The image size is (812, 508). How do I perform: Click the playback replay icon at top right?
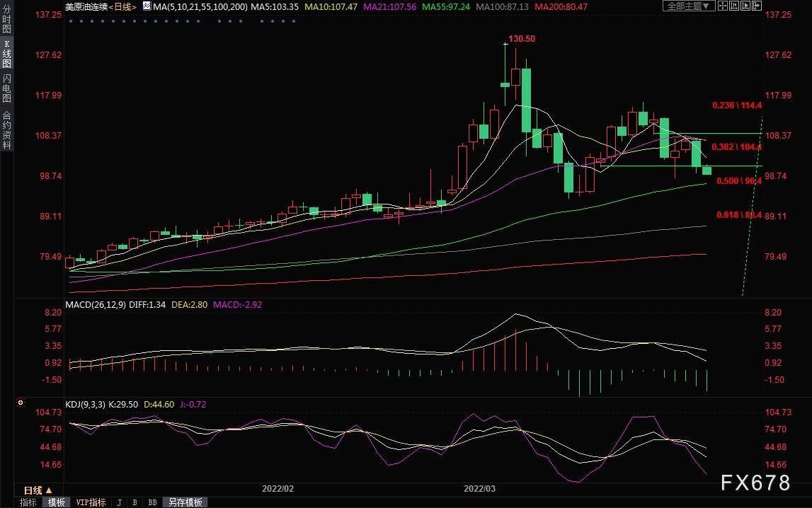click(x=745, y=6)
